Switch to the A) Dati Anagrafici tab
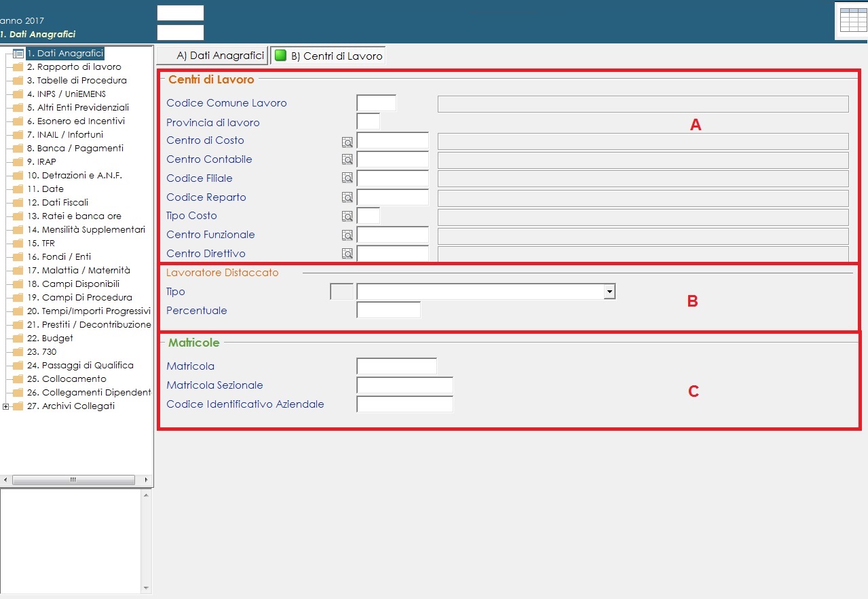Viewport: 868px width, 599px height. [212, 56]
